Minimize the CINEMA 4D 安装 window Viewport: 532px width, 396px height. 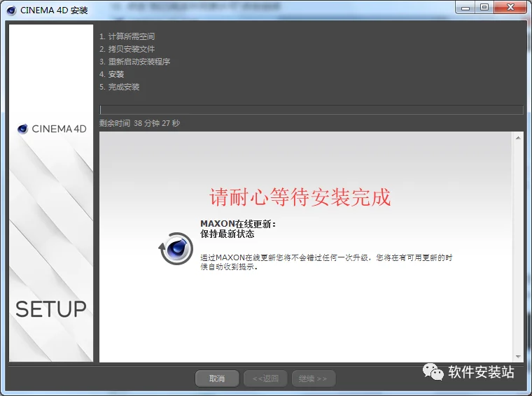point(465,8)
